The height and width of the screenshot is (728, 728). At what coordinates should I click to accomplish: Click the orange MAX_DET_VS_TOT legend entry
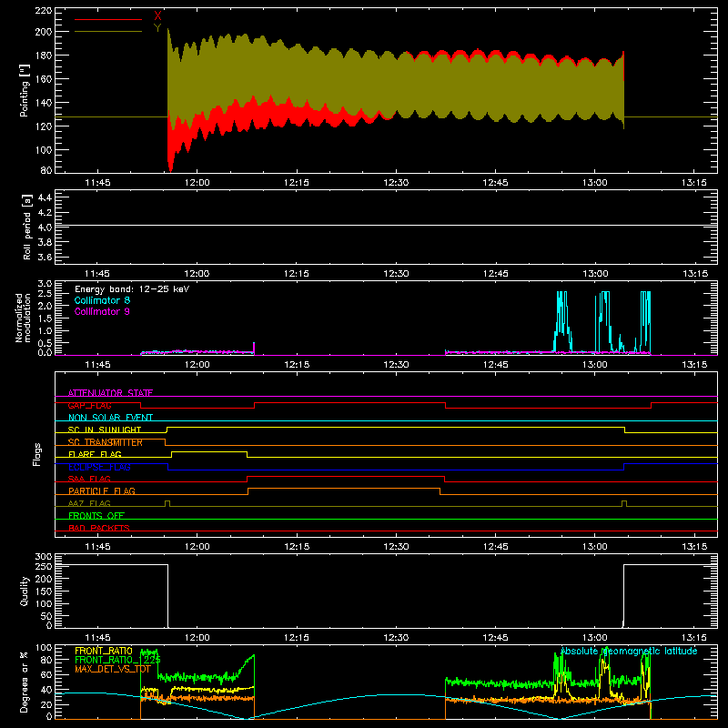point(113,669)
